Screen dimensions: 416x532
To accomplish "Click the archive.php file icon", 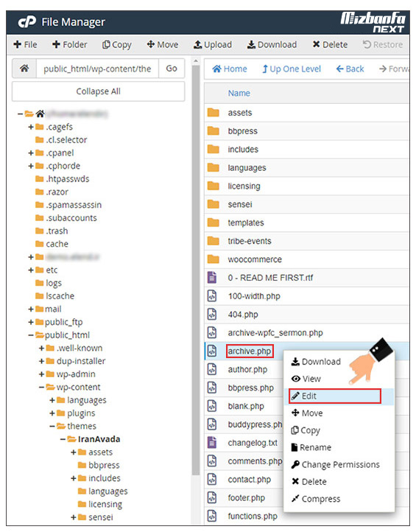I will pyautogui.click(x=212, y=351).
